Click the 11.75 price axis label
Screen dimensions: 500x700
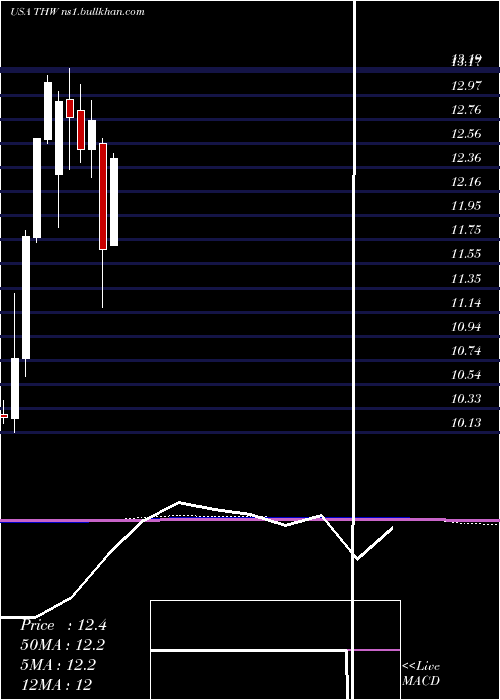[x=467, y=230]
